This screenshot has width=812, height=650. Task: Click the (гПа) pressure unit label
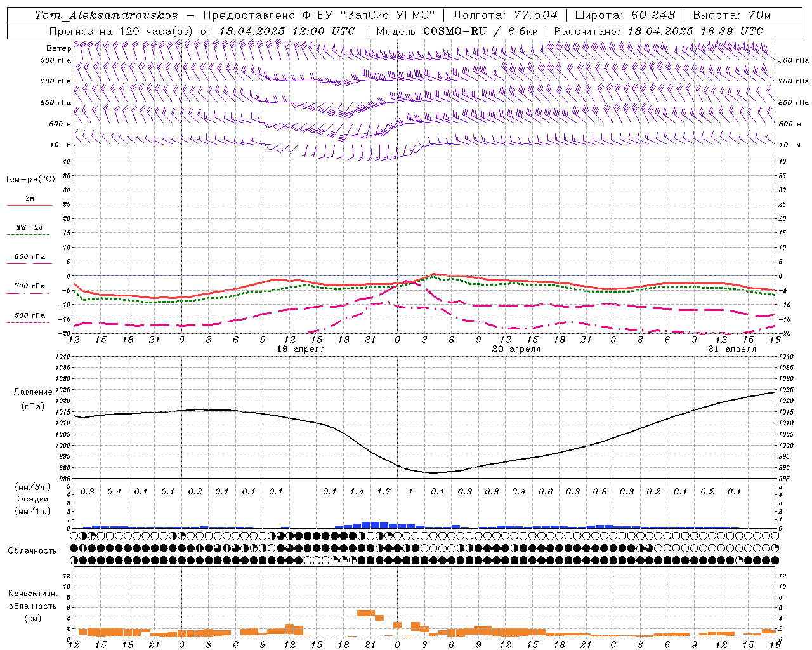33,407
